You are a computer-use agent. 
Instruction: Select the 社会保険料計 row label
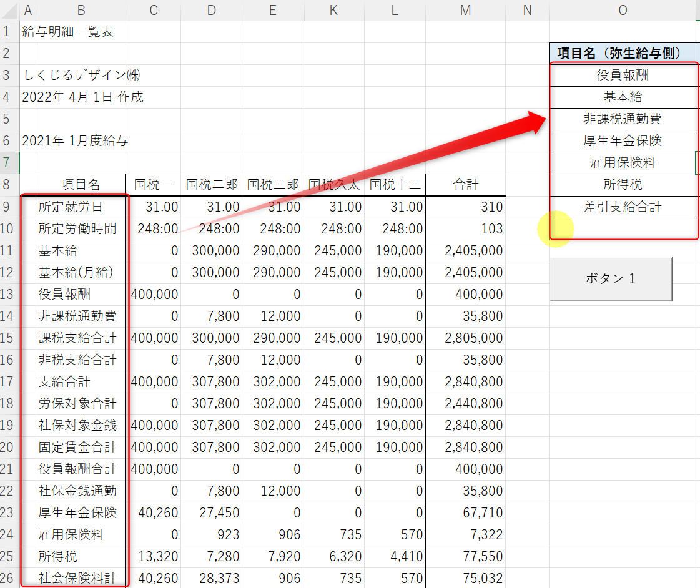(x=77, y=578)
